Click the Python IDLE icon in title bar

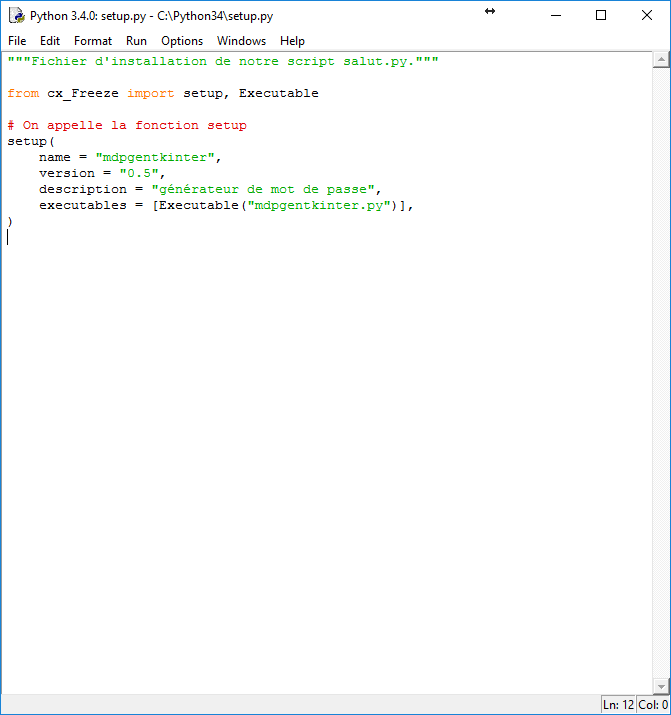pyautogui.click(x=16, y=16)
